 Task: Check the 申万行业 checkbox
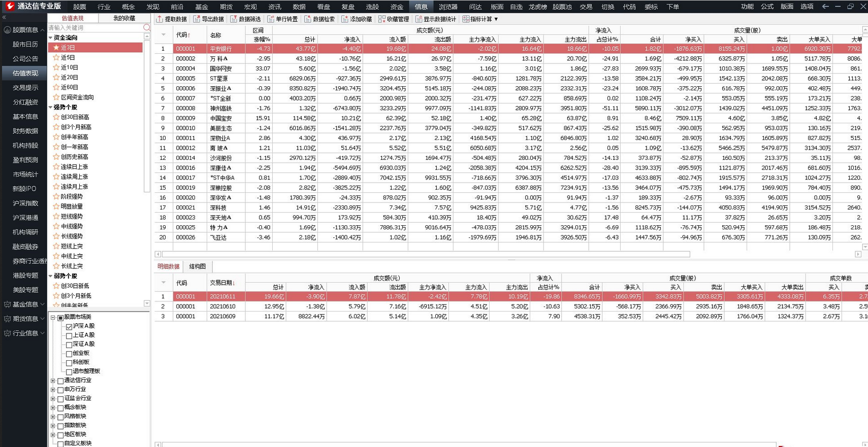click(x=60, y=390)
